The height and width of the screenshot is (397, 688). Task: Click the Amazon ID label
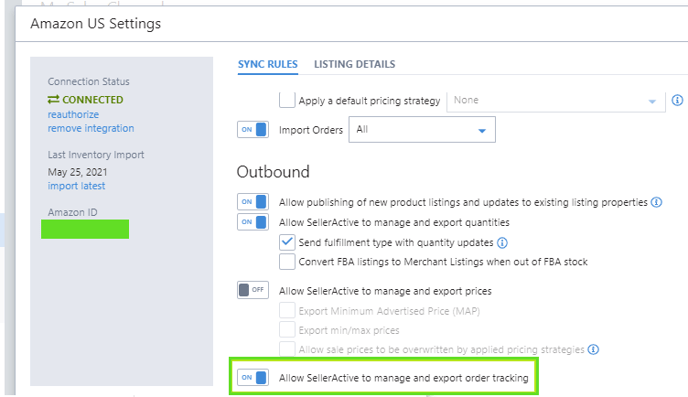72,212
